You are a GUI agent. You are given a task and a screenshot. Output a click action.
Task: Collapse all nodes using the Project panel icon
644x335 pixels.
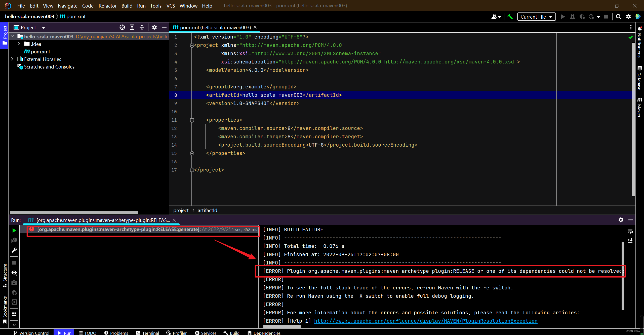142,27
